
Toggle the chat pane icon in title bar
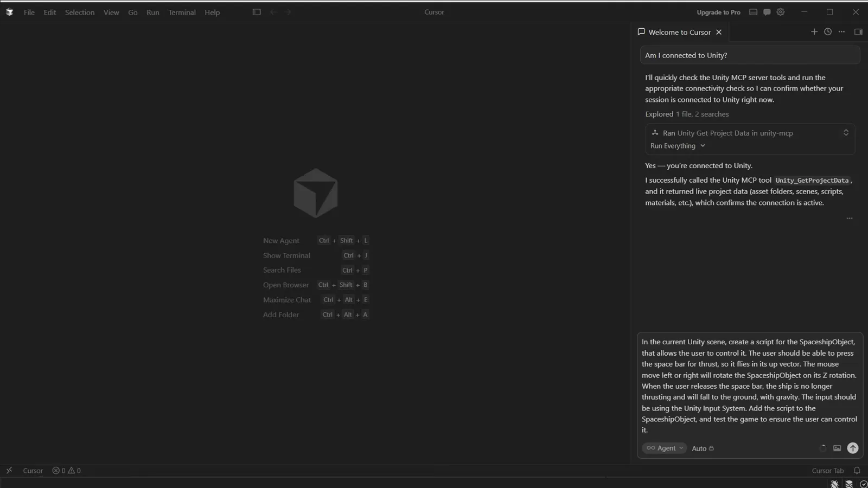point(767,12)
